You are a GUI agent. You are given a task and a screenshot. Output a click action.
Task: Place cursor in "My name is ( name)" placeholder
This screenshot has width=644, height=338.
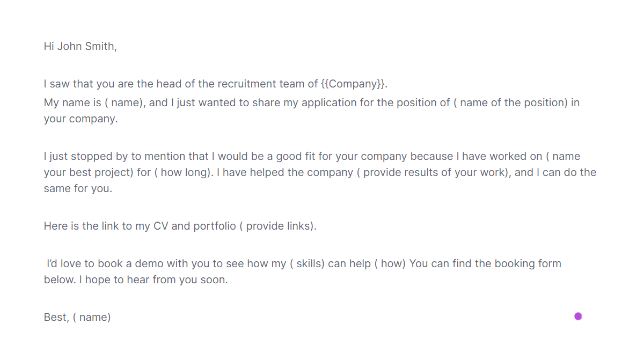coord(125,102)
